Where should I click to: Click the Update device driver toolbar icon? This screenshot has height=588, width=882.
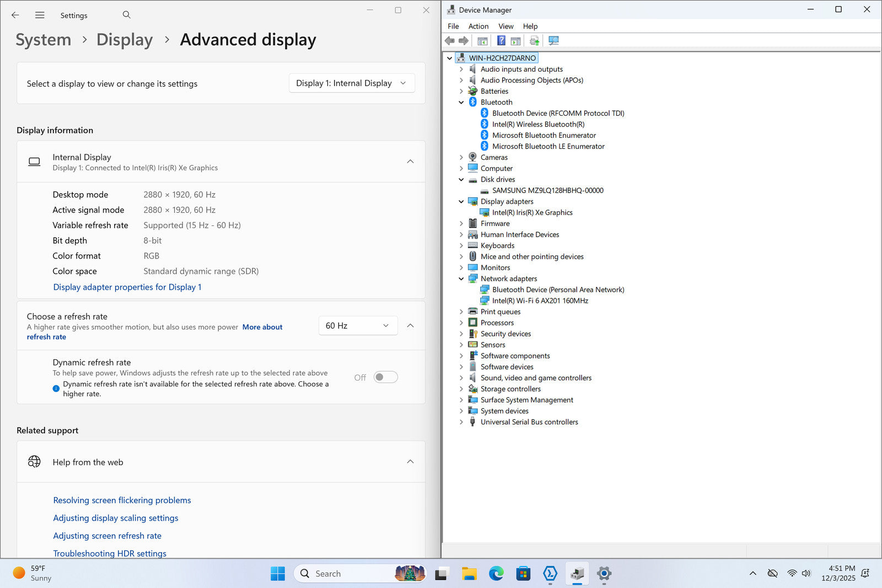tap(534, 41)
